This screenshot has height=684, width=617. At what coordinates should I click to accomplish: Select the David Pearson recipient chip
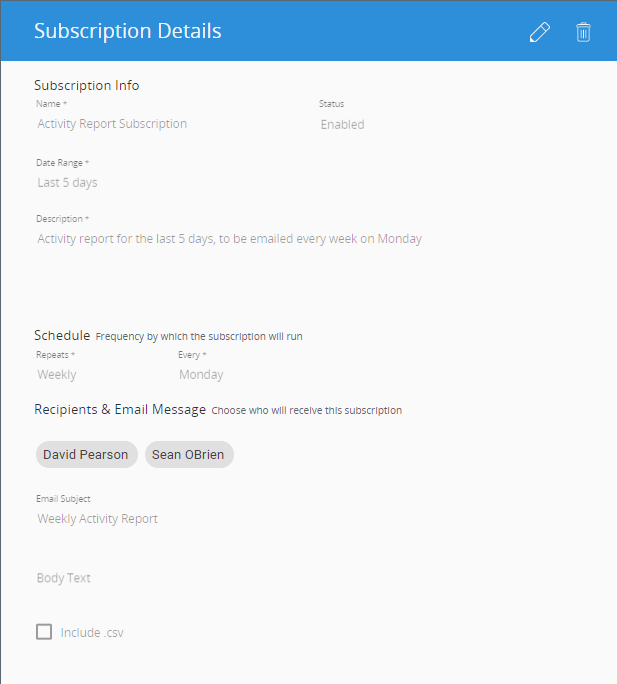[87, 455]
